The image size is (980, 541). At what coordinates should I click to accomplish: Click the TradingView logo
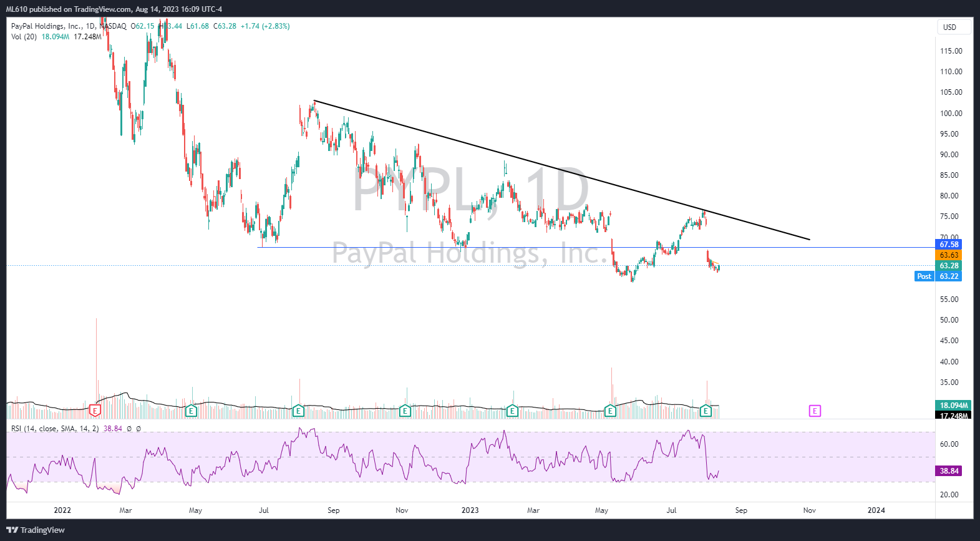coord(36,530)
